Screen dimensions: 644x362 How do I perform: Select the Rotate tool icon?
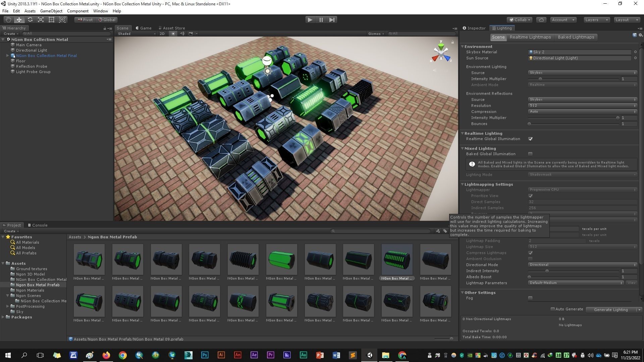30,20
